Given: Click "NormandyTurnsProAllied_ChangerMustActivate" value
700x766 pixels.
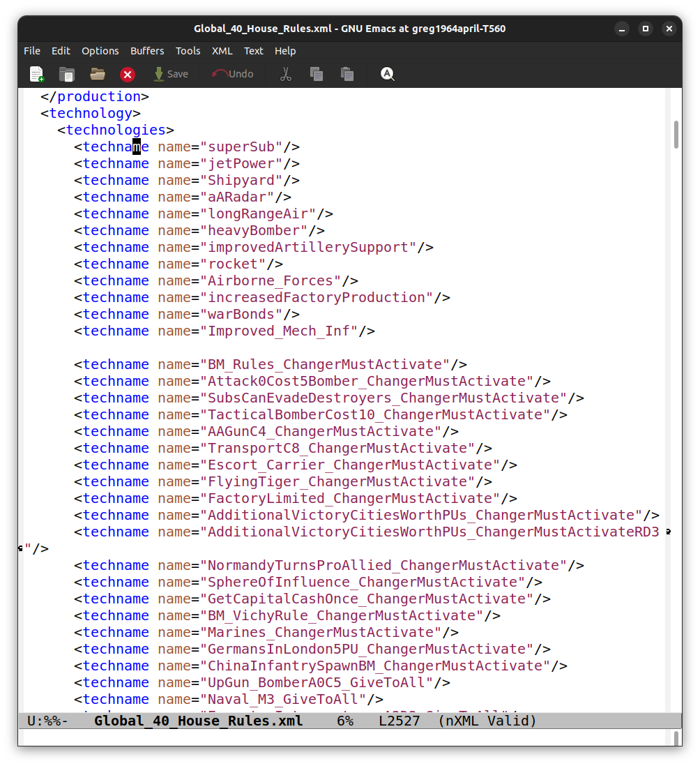Looking at the screenshot, I should tap(383, 565).
